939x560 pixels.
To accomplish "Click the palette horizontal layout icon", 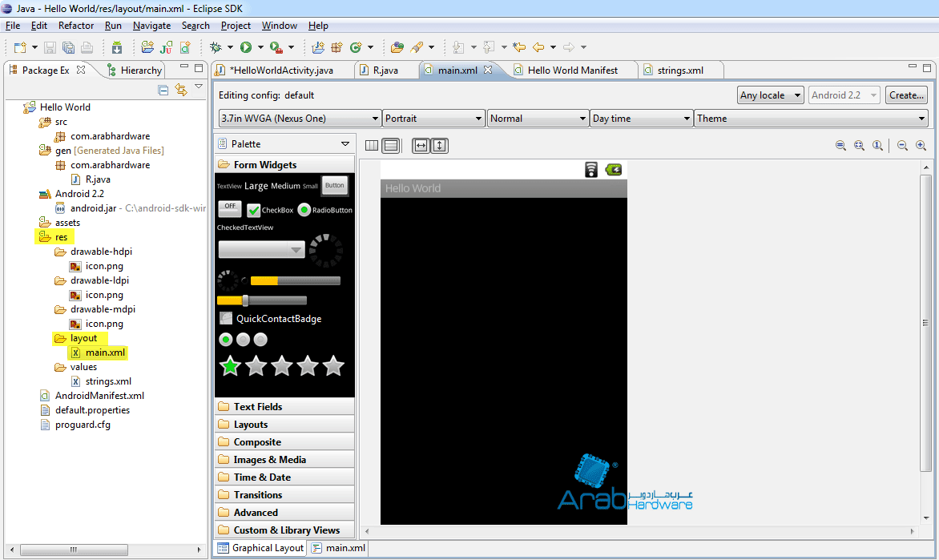I will (372, 146).
